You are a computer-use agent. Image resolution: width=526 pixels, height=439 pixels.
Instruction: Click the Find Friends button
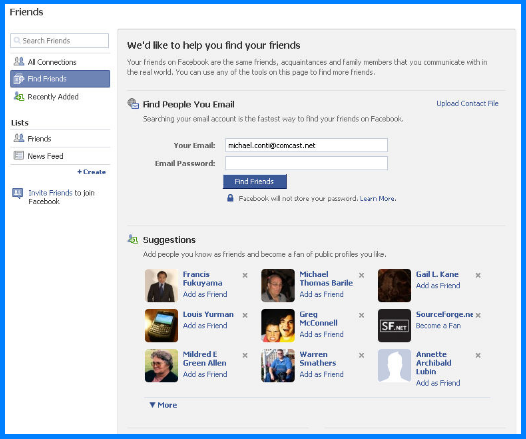[255, 181]
